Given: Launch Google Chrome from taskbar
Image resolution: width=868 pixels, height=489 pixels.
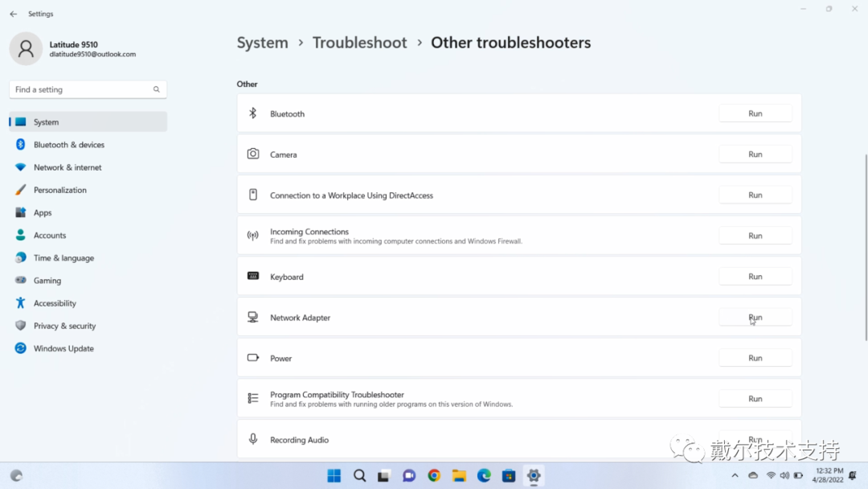Looking at the screenshot, I should tap(434, 475).
